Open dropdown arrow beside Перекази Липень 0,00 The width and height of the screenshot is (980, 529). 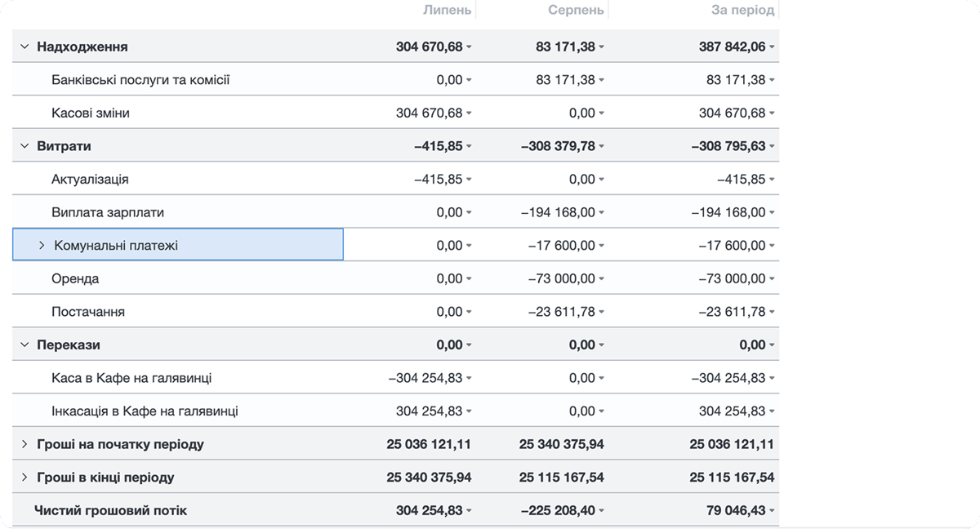(x=469, y=345)
